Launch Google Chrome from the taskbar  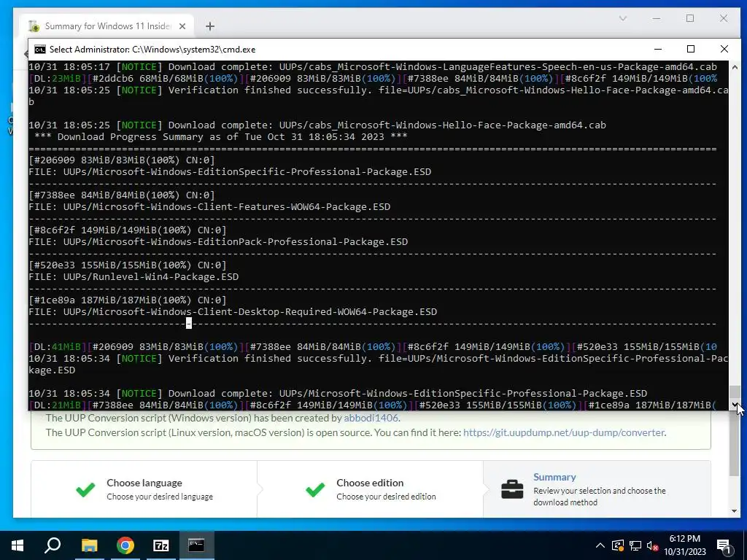(125, 545)
